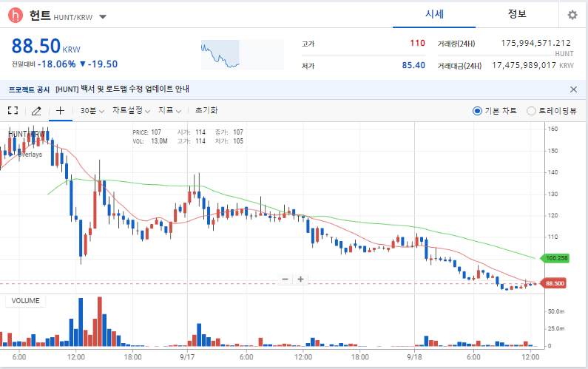588x369 pixels.
Task: Enter fullscreen chart mode
Action: 13,110
